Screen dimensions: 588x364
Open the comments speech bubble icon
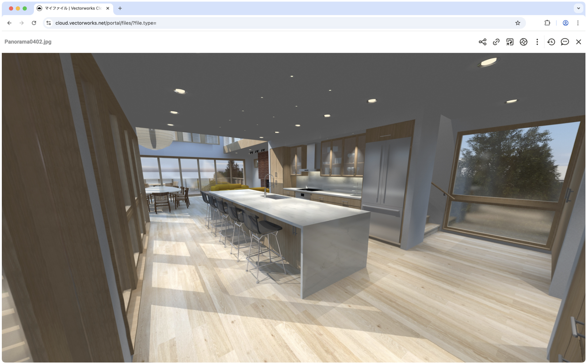pyautogui.click(x=565, y=42)
